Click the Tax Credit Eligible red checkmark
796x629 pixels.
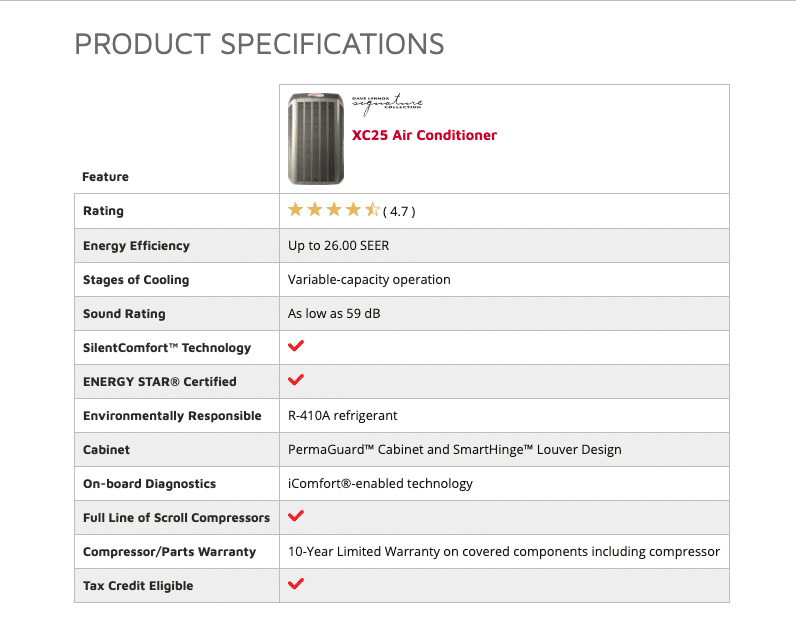(296, 584)
